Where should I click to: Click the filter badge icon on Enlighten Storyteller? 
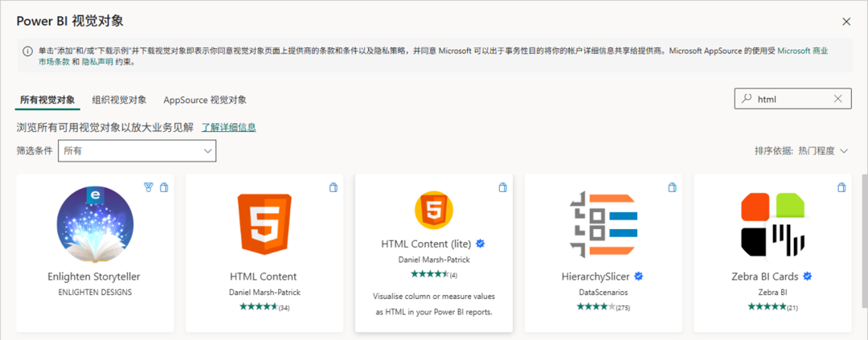coord(149,187)
